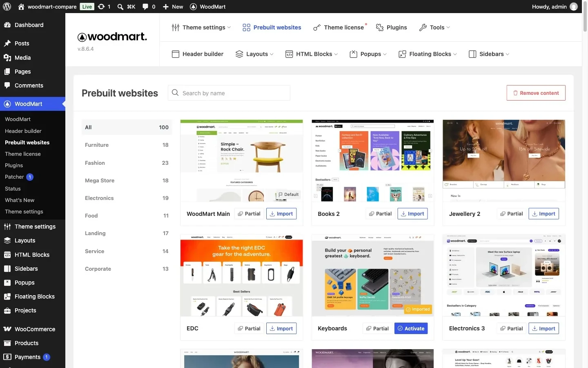Click the Posts pin icon in sidebar

click(x=7, y=43)
